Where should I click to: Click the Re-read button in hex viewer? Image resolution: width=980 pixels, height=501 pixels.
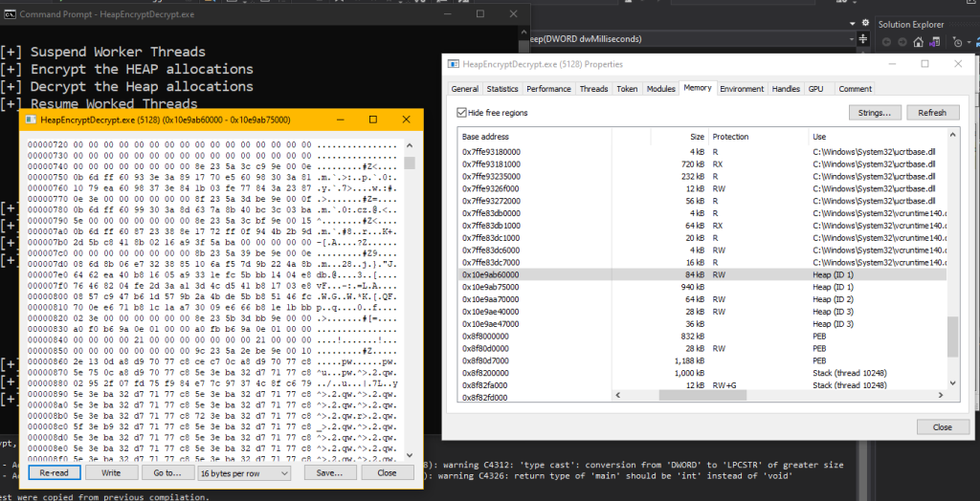54,472
